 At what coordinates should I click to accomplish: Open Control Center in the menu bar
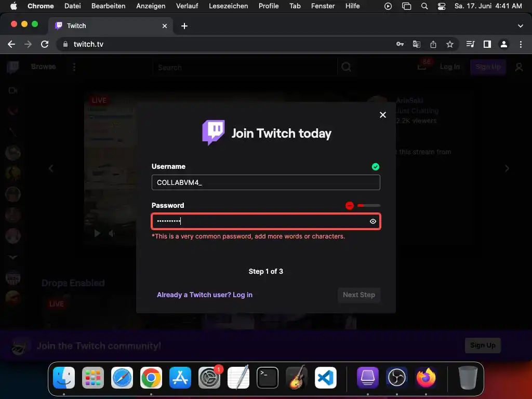(x=442, y=6)
